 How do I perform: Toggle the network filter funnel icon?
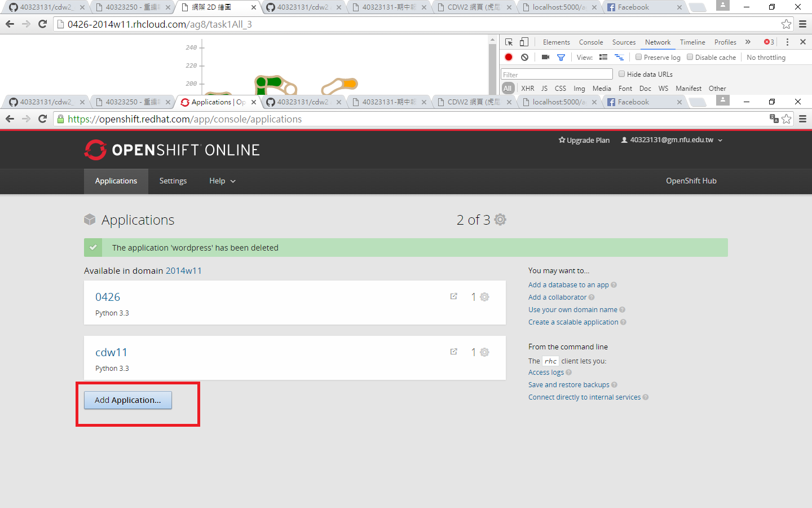(561, 57)
